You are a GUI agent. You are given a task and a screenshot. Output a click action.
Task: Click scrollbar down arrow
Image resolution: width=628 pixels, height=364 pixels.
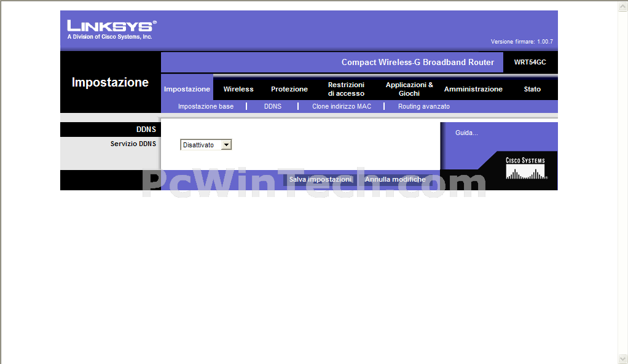pos(623,358)
